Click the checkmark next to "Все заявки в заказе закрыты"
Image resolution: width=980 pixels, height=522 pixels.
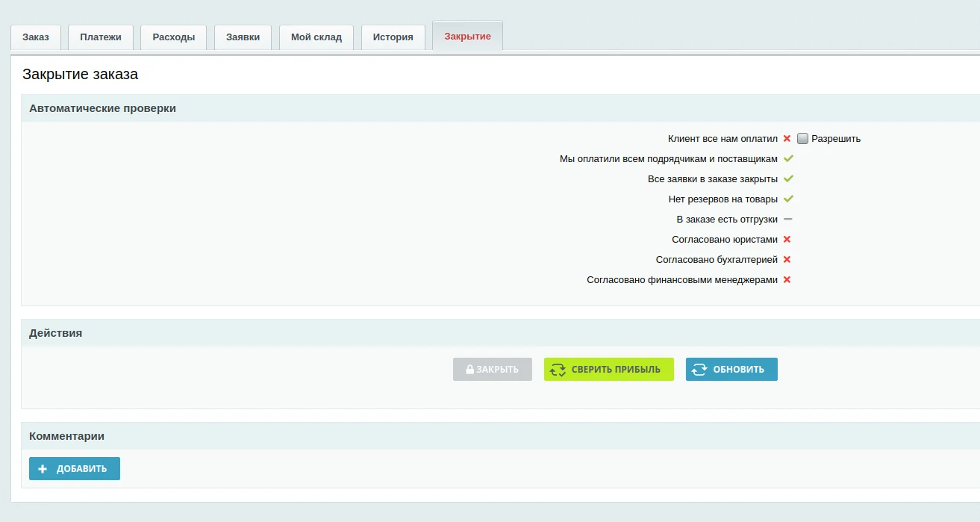point(788,179)
